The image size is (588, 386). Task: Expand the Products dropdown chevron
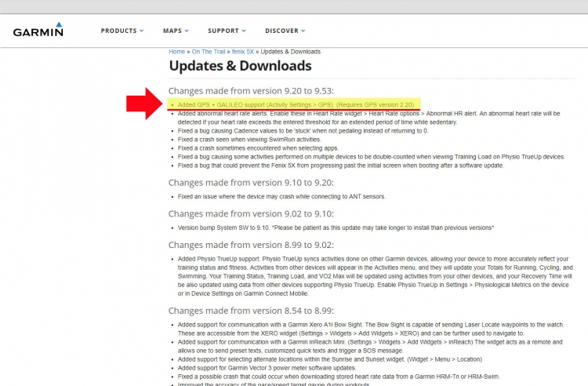pos(142,31)
